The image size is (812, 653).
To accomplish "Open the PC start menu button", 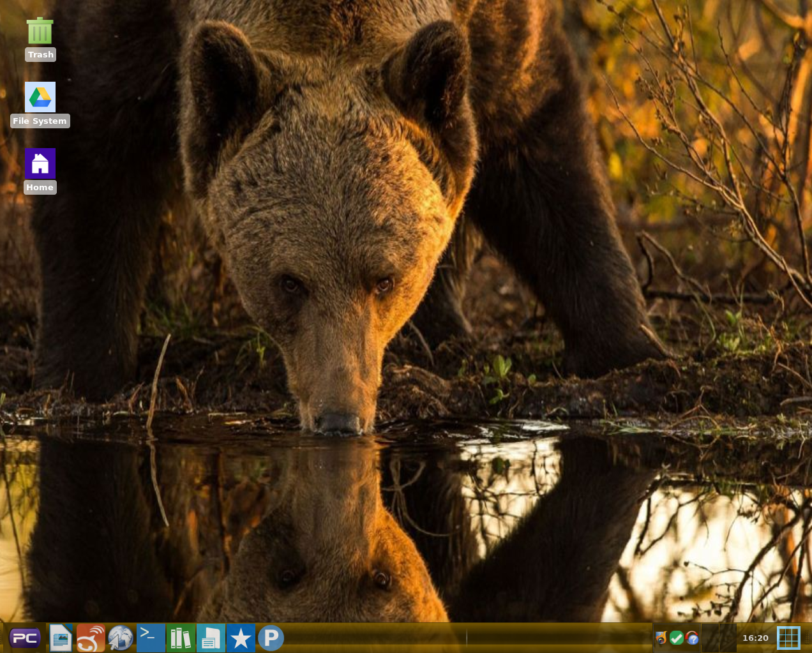I will [x=25, y=638].
